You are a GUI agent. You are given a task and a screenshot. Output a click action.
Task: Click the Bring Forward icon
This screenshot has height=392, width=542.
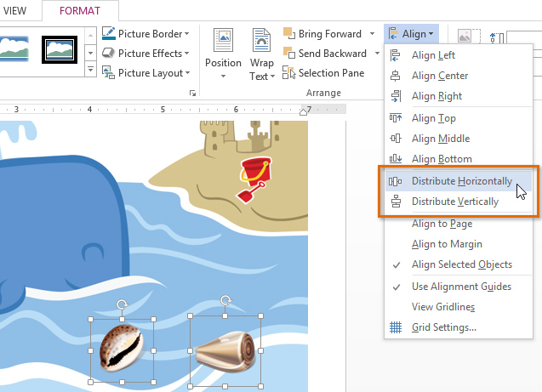289,33
